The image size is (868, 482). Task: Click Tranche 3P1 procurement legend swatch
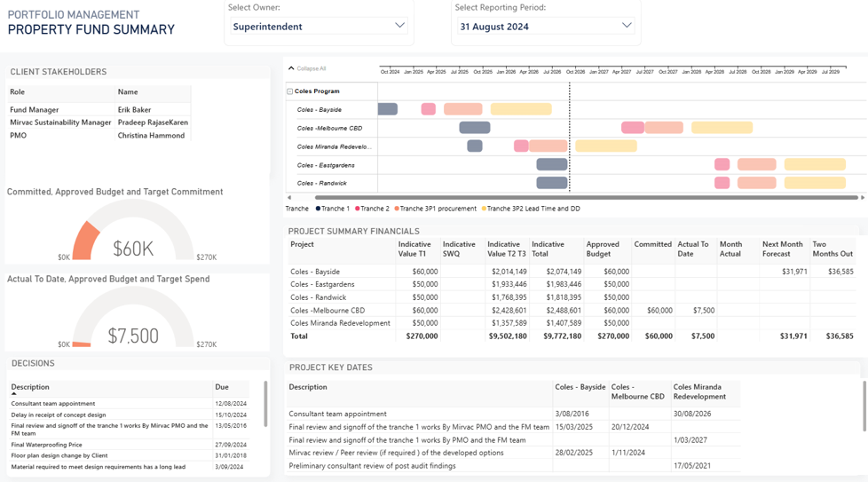397,209
